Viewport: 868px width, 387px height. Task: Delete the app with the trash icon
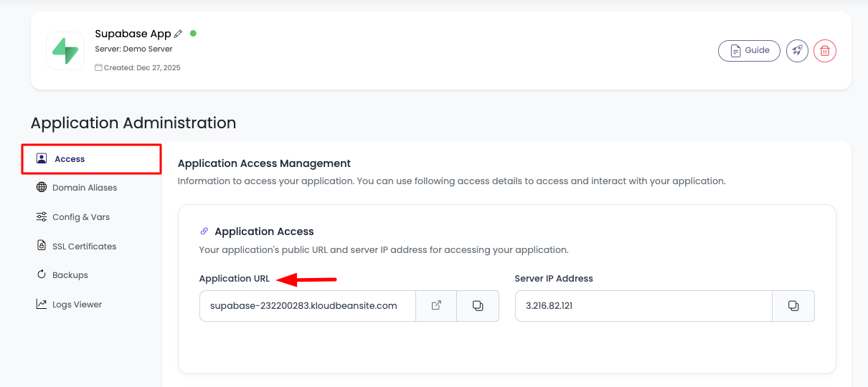(825, 51)
